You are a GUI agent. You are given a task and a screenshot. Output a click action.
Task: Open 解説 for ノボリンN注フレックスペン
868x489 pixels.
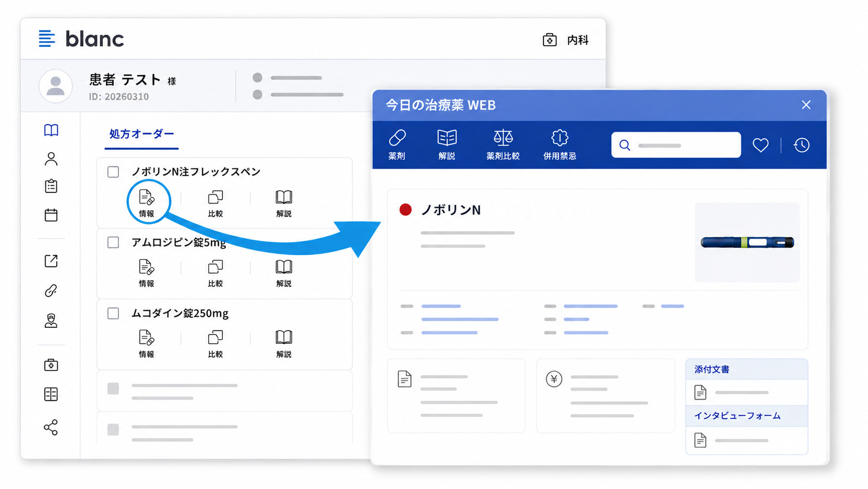coord(283,204)
